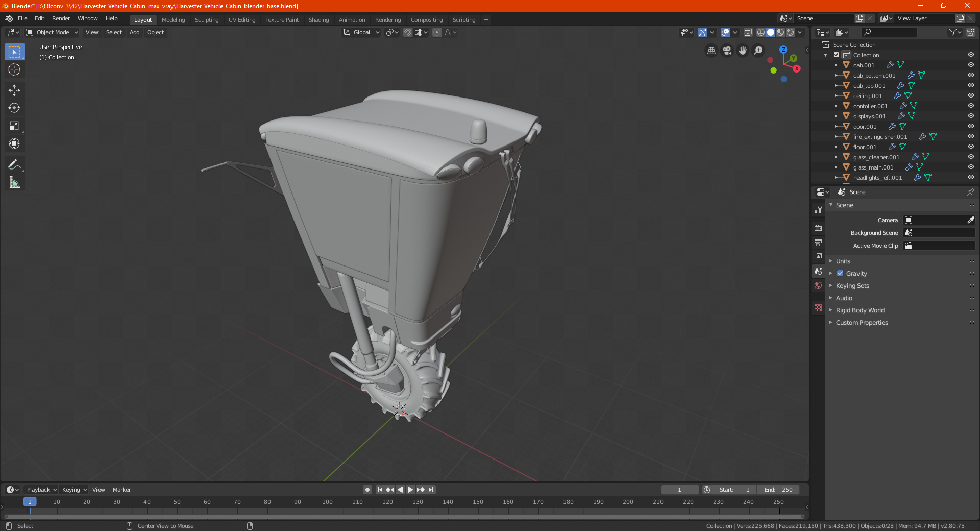The height and width of the screenshot is (531, 980).
Task: Jump to the timeline start frame
Action: coord(380,490)
